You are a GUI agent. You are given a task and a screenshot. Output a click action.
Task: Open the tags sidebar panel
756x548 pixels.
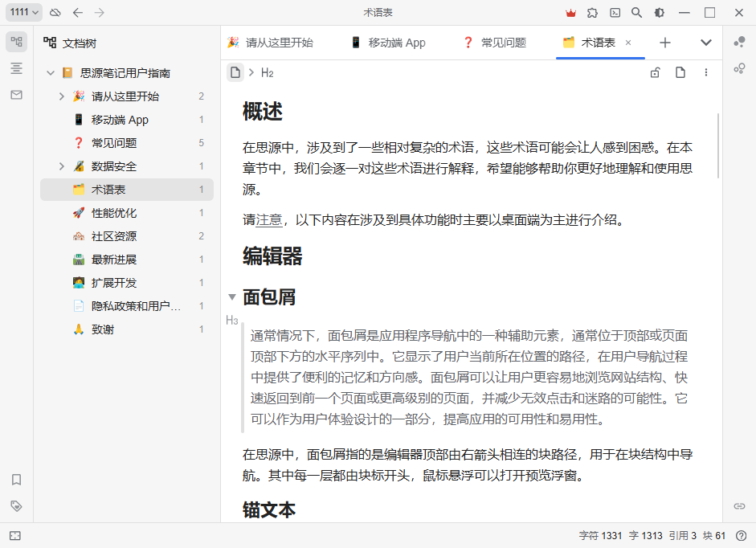(16, 506)
